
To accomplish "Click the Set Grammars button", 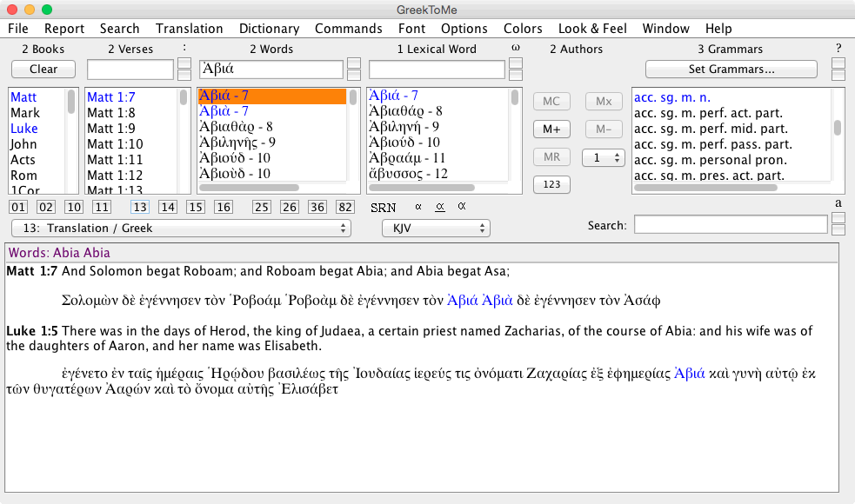I will (x=734, y=69).
